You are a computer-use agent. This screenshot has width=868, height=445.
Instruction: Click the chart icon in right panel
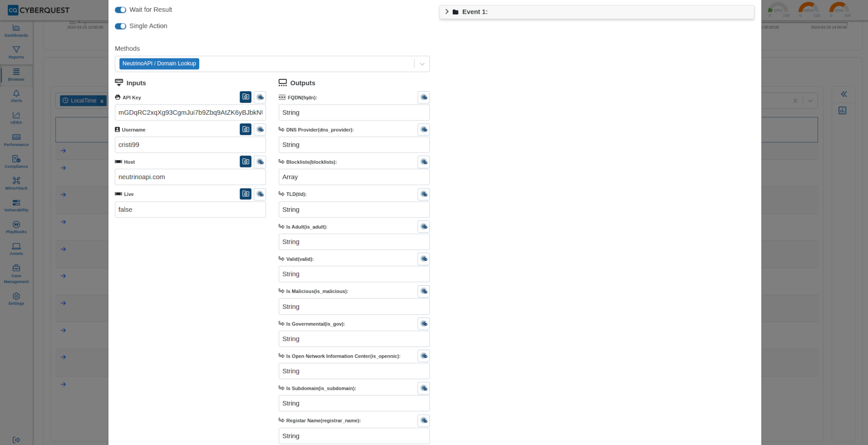tap(842, 110)
